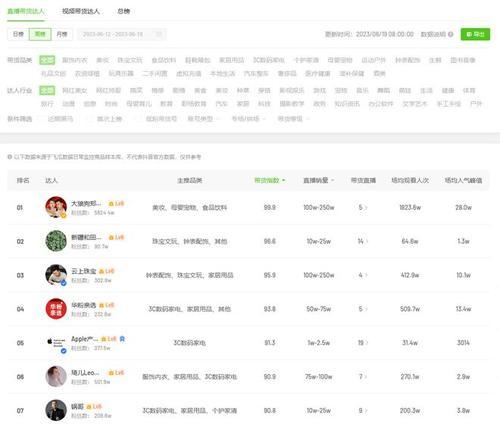Click the 1823.6w average viewers value
This screenshot has width=500, height=424.
click(x=410, y=207)
